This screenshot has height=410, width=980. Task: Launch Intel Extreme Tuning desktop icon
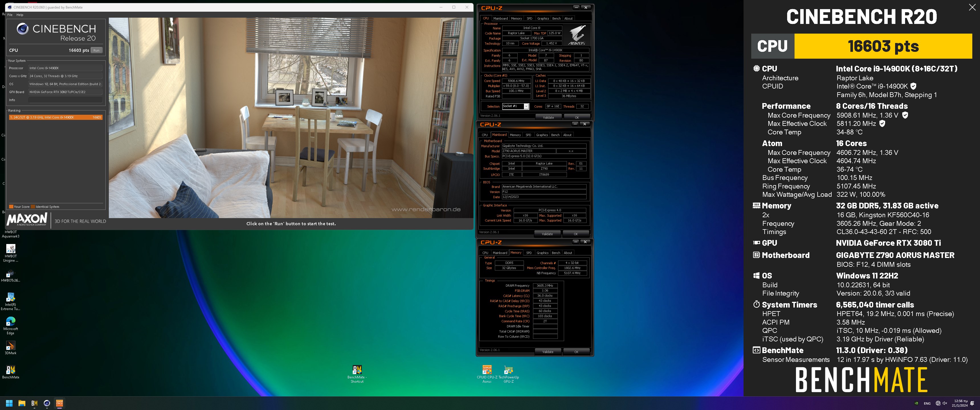pos(11,301)
